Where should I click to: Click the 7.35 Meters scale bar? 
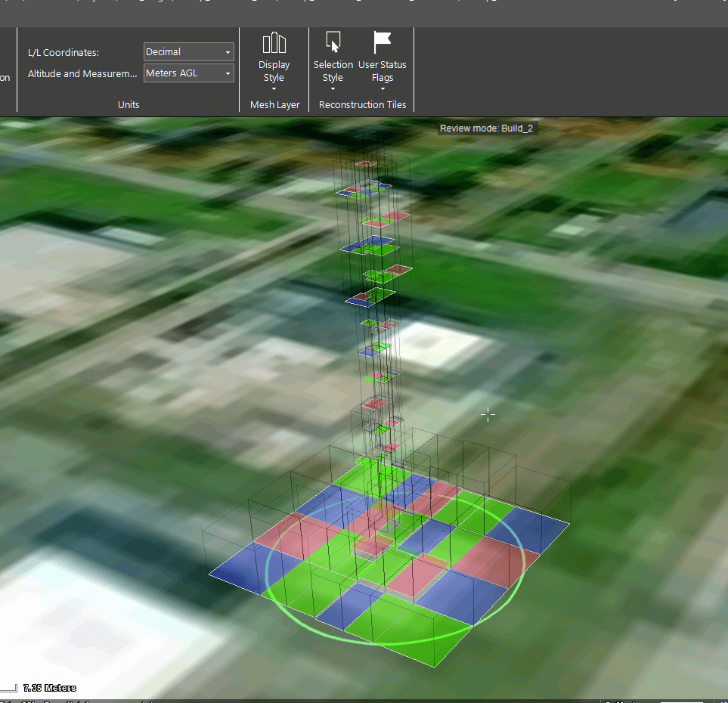[x=50, y=688]
